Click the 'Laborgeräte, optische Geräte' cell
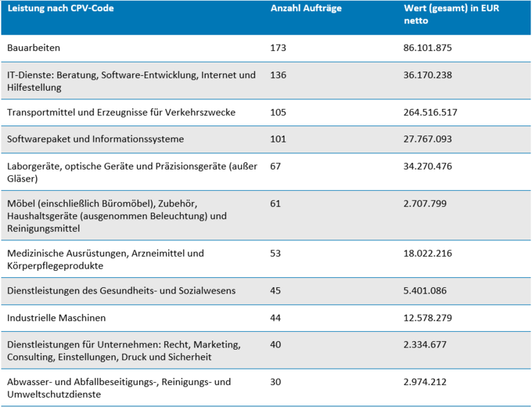 pyautogui.click(x=131, y=172)
